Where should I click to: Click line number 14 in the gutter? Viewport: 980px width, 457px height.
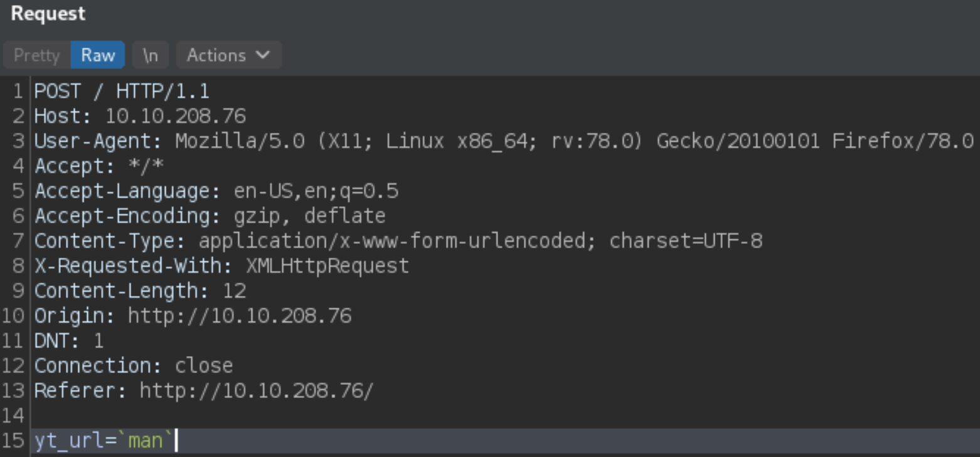pyautogui.click(x=13, y=416)
